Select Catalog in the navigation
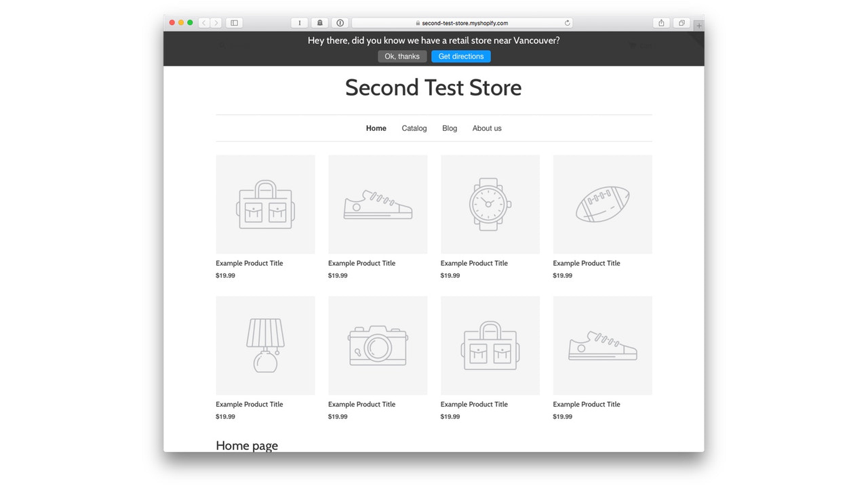The height and width of the screenshot is (488, 868). [414, 128]
